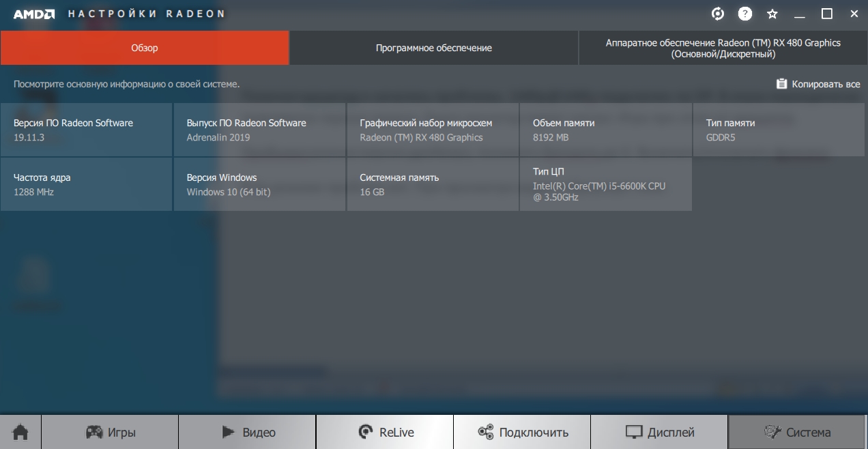Screen dimensions: 868x449
Task: Open the Игры section
Action: click(110, 432)
